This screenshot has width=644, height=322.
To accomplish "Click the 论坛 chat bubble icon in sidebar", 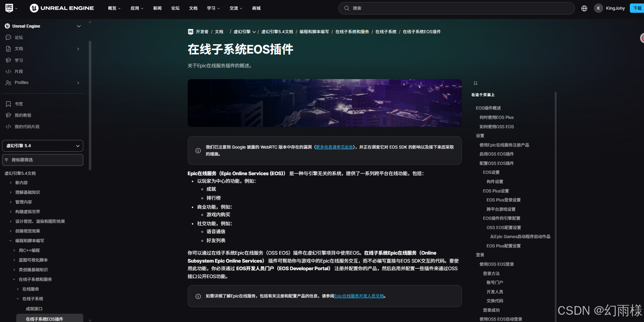I will click(8, 37).
